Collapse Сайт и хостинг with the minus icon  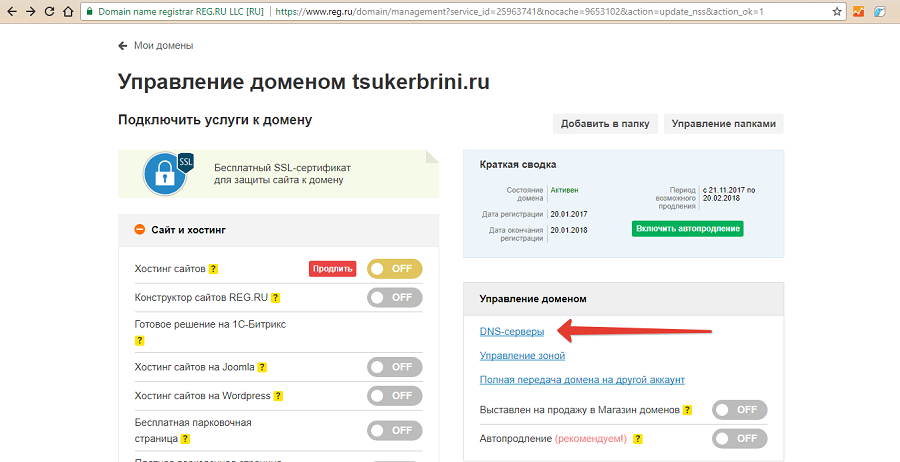point(139,230)
